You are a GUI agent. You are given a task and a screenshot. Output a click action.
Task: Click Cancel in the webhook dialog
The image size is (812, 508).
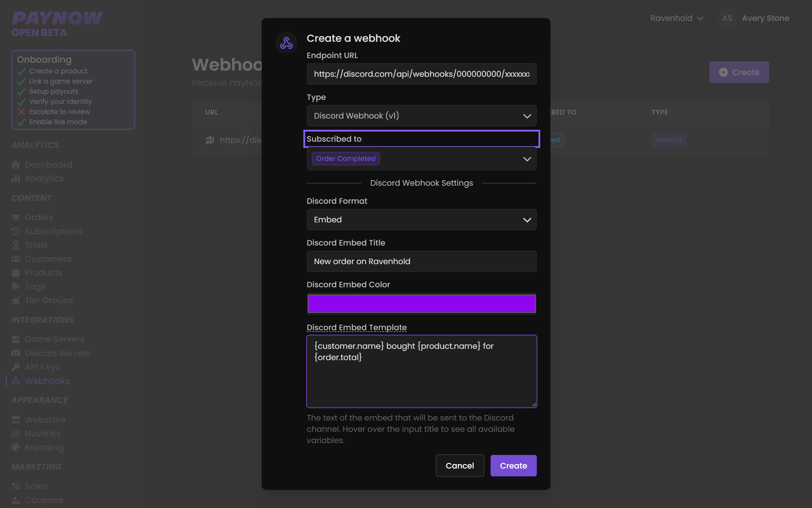[460, 466]
